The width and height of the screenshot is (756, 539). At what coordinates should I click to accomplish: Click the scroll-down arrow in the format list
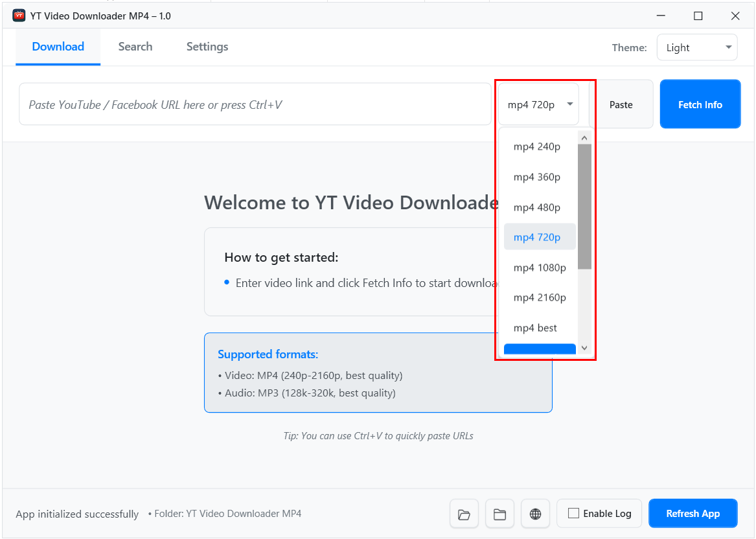[584, 348]
